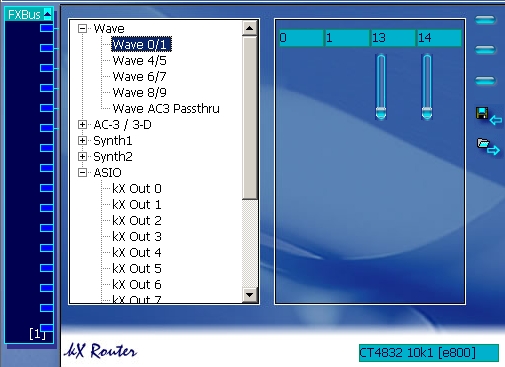505x367 pixels.
Task: Click the CT4832 10k1 device selector
Action: click(x=429, y=353)
